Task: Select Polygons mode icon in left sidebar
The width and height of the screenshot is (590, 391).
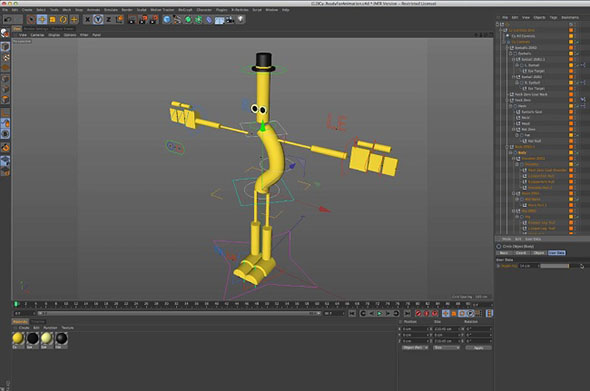Action: pyautogui.click(x=5, y=100)
